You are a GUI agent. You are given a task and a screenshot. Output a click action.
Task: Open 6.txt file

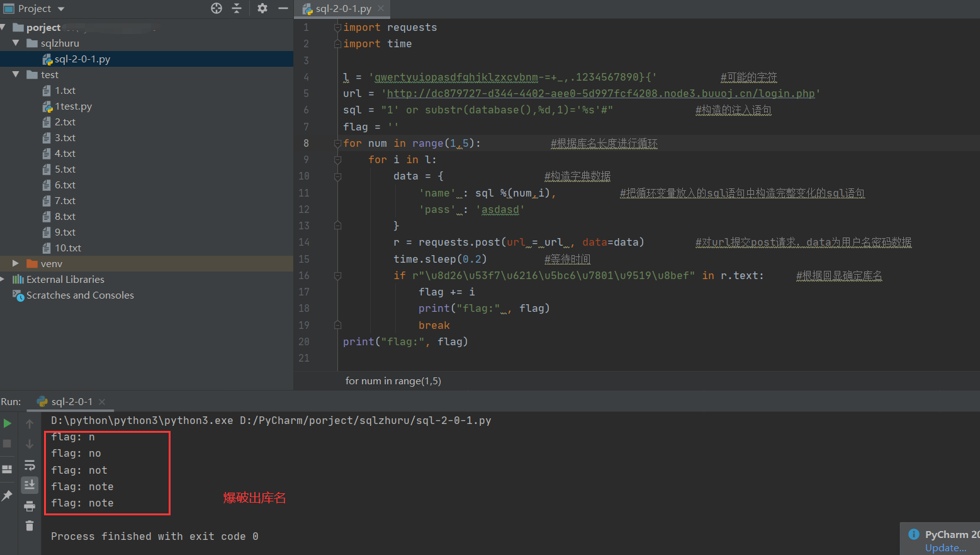coord(65,185)
